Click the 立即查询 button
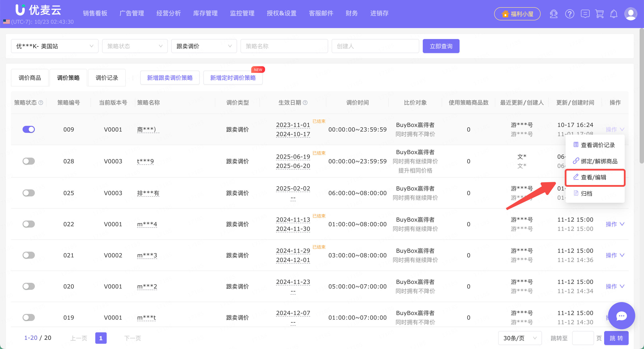 tap(441, 46)
